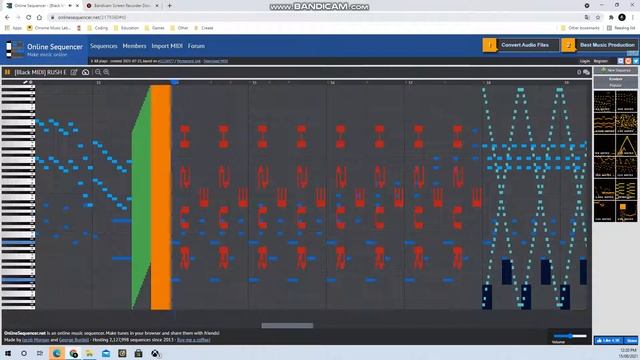The image size is (640, 360).
Task: Open the Reading list
Action: click(x=621, y=28)
